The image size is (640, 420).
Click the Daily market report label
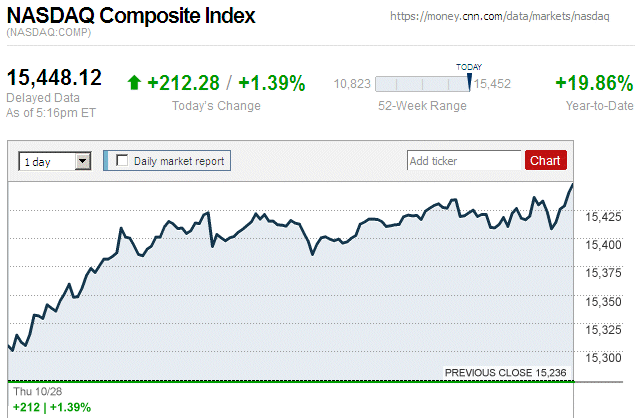[179, 160]
